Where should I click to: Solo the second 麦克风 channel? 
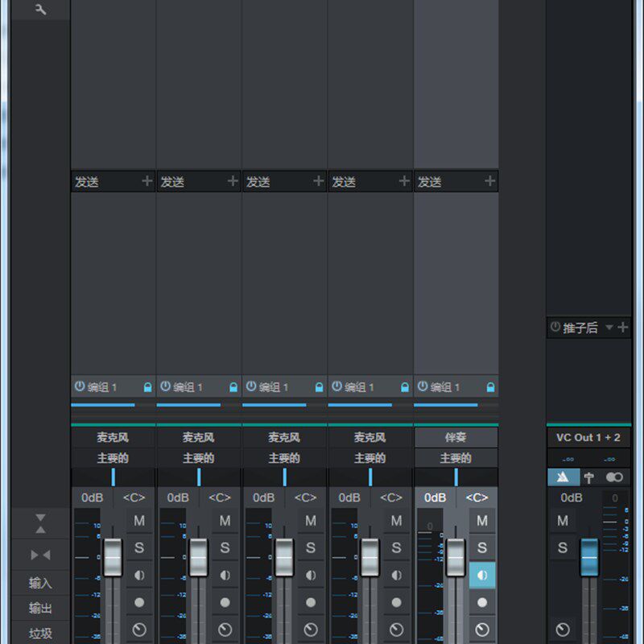225,547
